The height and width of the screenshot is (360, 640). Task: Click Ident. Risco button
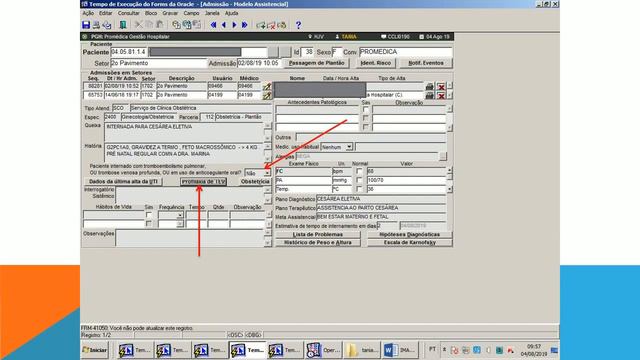(376, 63)
